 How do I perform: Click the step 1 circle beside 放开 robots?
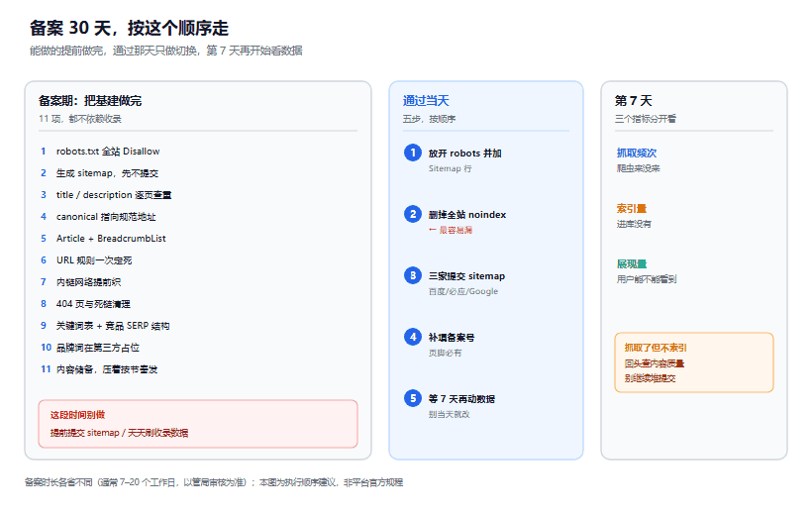pos(413,153)
